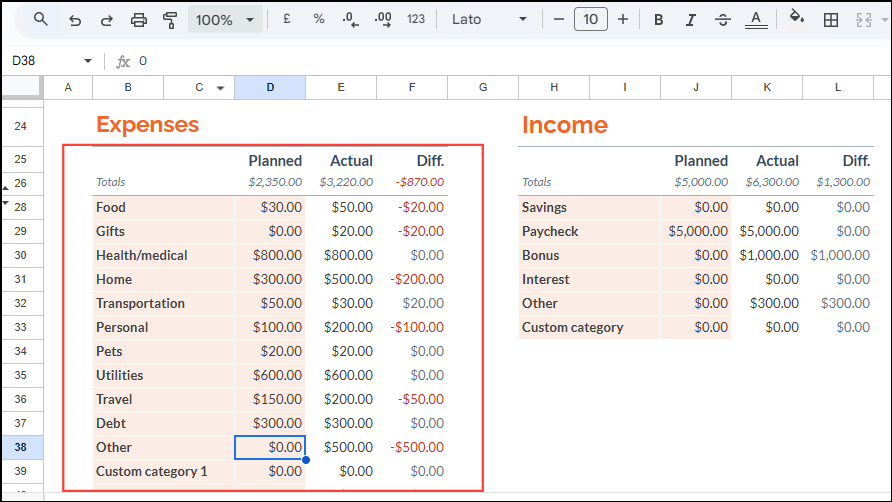Select Utilities actual $600.00 cell
Viewport: 892px width, 502px height.
pyautogui.click(x=341, y=375)
